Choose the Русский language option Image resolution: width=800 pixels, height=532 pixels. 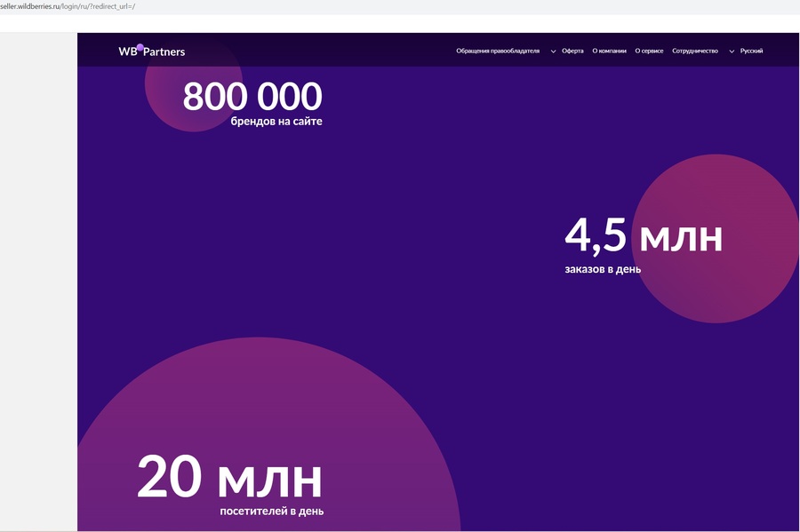(x=751, y=51)
